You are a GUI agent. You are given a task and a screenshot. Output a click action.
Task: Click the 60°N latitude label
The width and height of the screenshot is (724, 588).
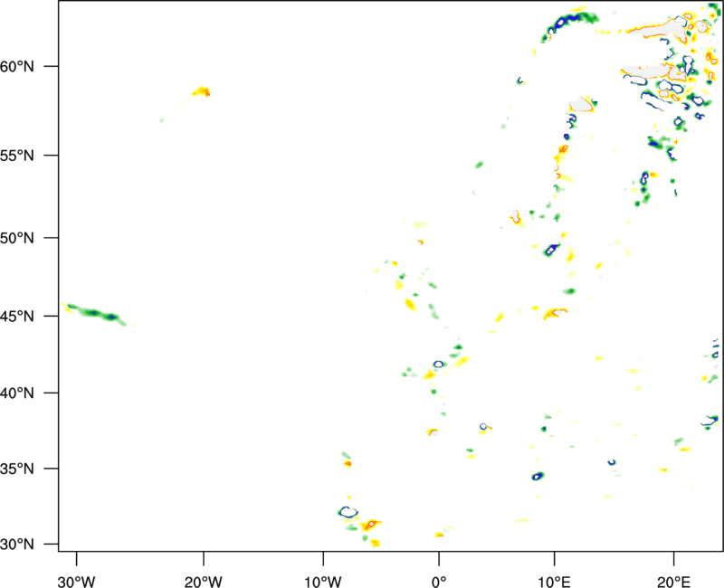coord(17,67)
